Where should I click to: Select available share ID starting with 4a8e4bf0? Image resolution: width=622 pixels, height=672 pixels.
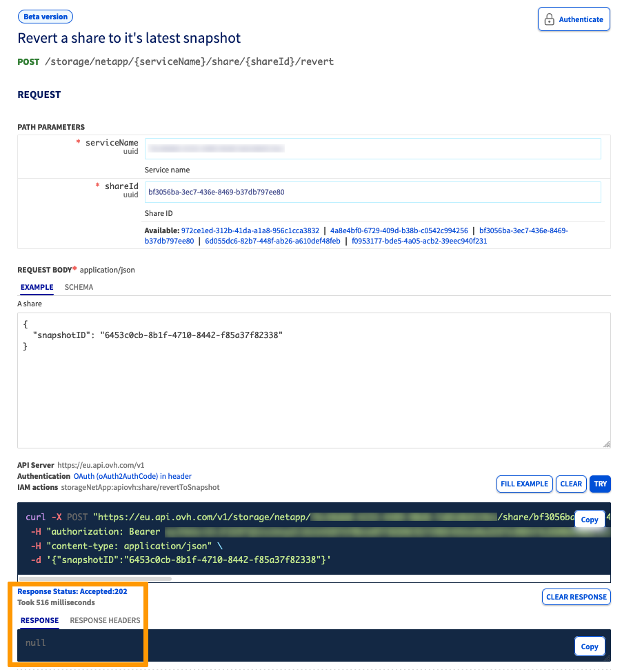(x=399, y=230)
